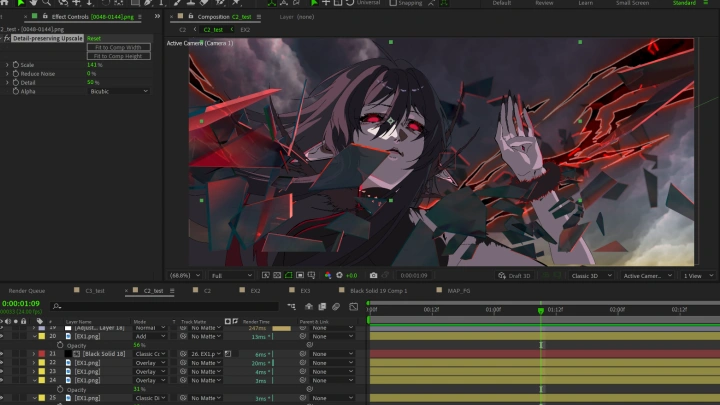Expand layer 21 Black Solid 18

(x=34, y=354)
